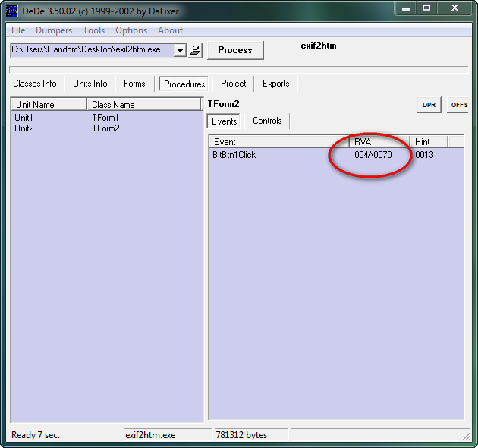Close the DeDe window

click(454, 8)
